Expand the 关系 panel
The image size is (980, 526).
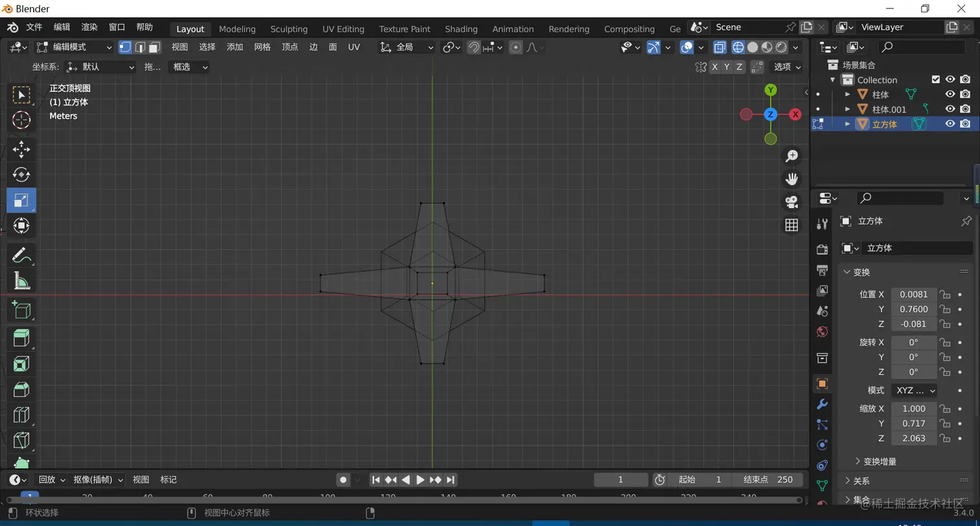click(861, 481)
